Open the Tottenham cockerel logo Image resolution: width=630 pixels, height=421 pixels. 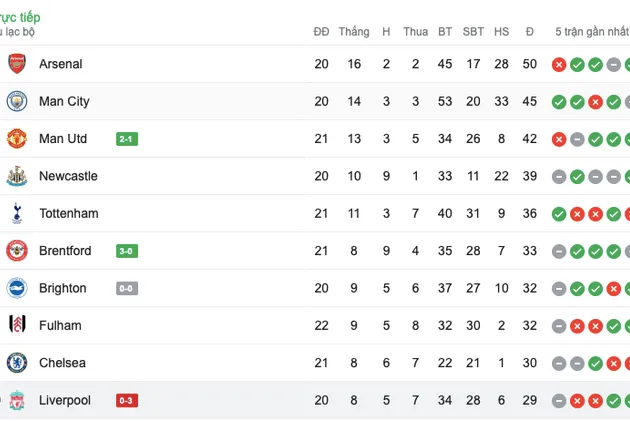click(17, 213)
